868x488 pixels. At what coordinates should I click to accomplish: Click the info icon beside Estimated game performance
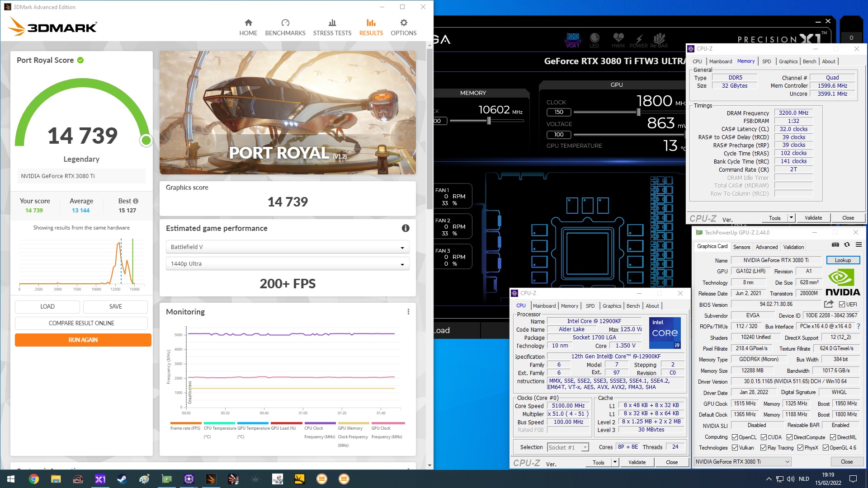406,228
